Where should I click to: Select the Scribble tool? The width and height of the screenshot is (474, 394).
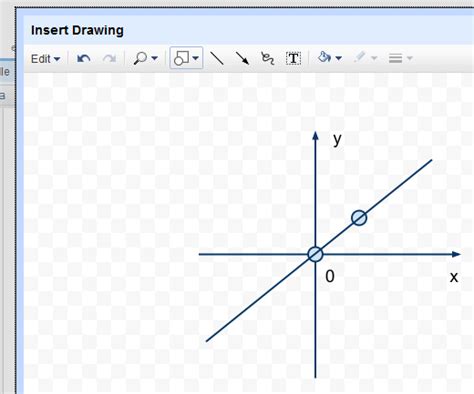point(267,58)
